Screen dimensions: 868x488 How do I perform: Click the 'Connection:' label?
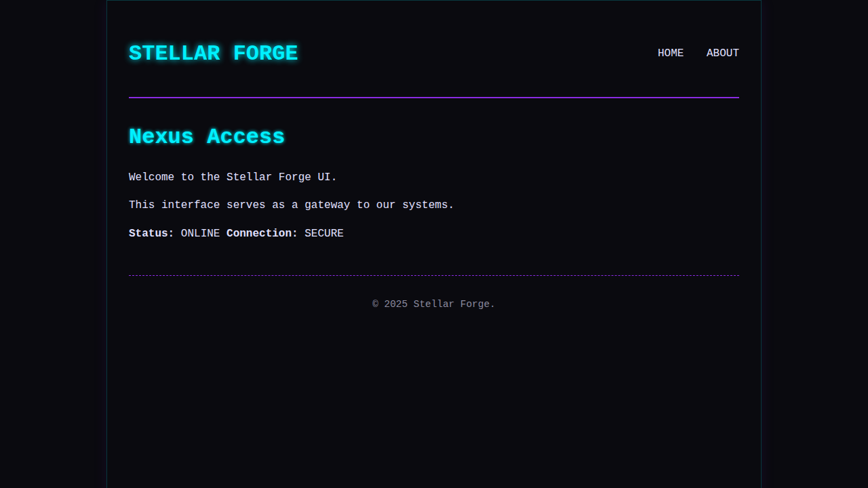[262, 233]
